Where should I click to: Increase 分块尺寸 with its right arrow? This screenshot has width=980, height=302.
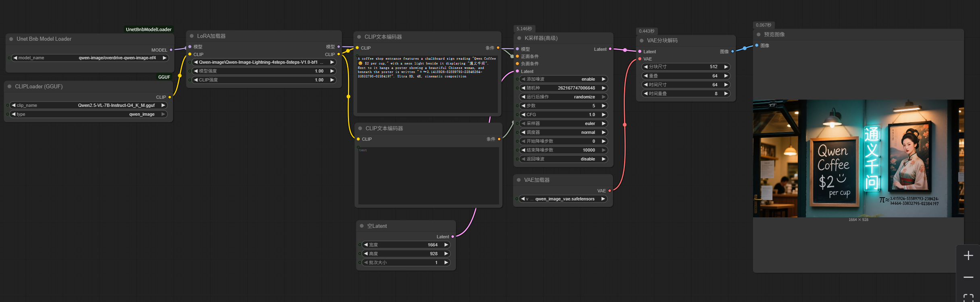(x=726, y=67)
